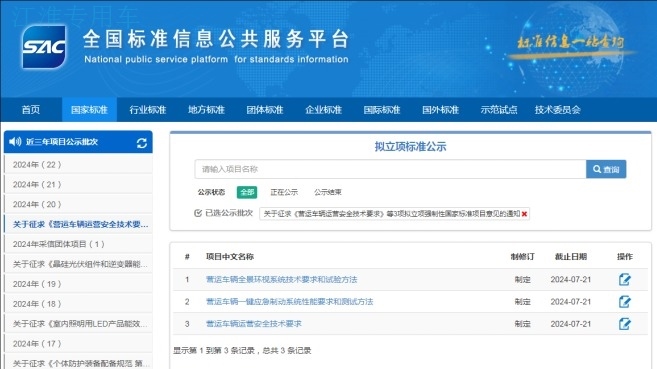Viewport: 657px width, 369px height.
Task: Select the 正在公示 status filter
Action: 284,192
